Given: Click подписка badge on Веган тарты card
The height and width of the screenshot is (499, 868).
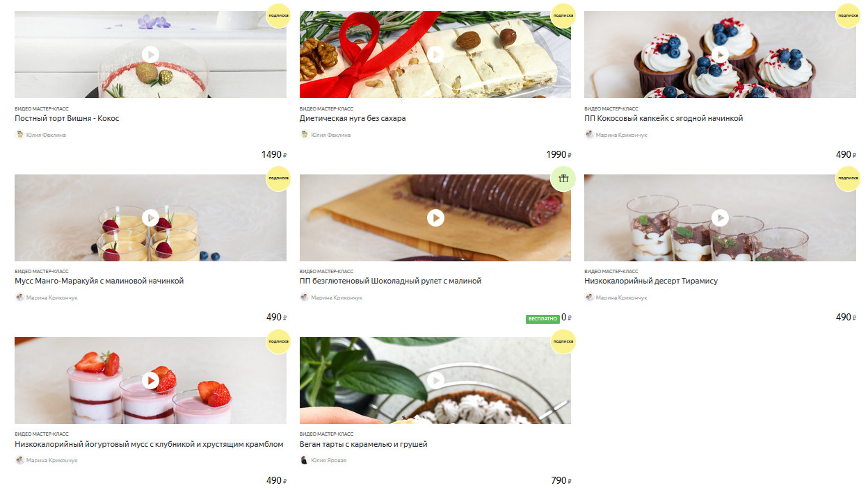Looking at the screenshot, I should click(x=563, y=341).
